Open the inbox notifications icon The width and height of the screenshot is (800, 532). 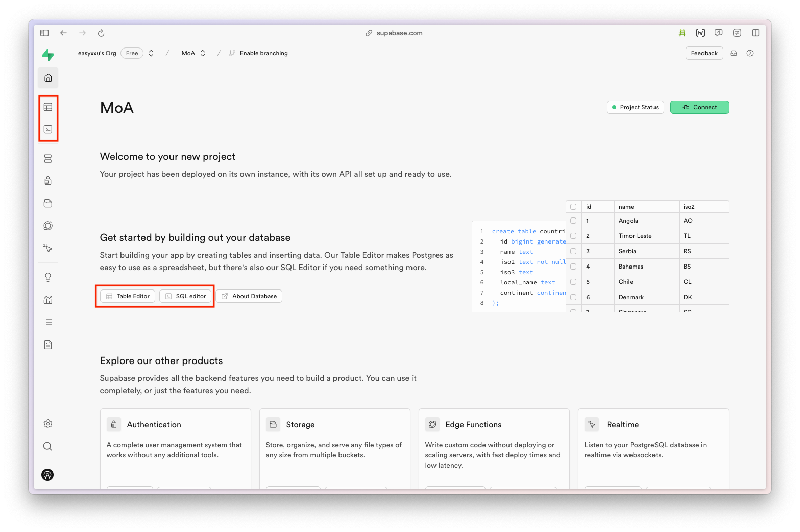point(734,53)
